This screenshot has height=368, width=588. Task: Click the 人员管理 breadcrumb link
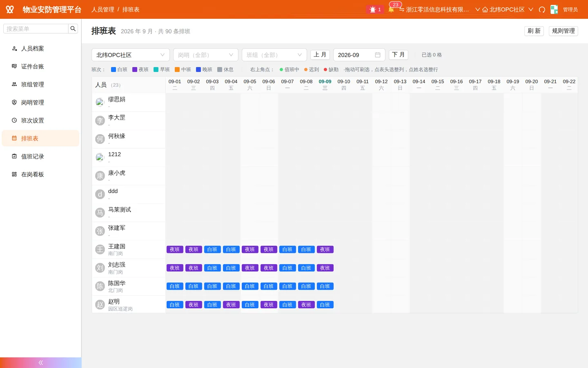[x=103, y=9]
